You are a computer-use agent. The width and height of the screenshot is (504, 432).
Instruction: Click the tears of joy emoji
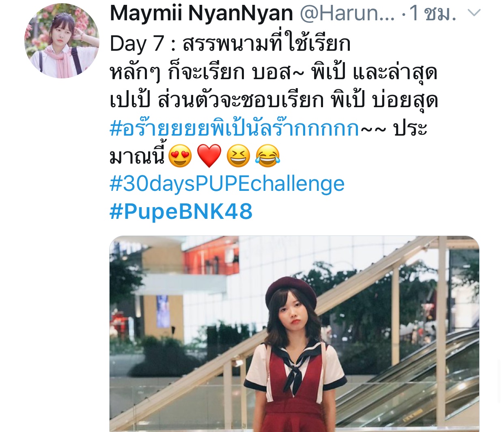[x=268, y=156]
